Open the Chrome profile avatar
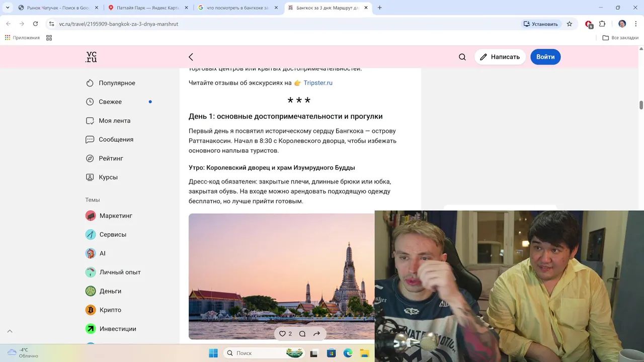644x362 pixels. click(622, 24)
